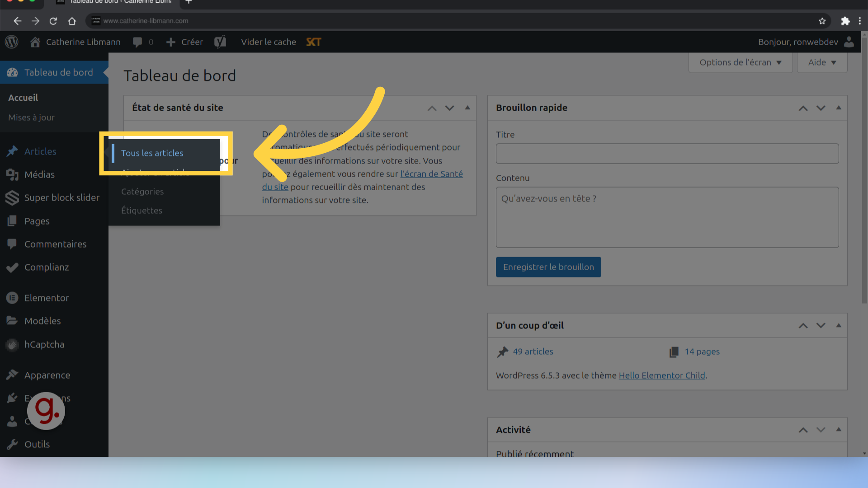
Task: Open the Pages menu item
Action: click(37, 221)
